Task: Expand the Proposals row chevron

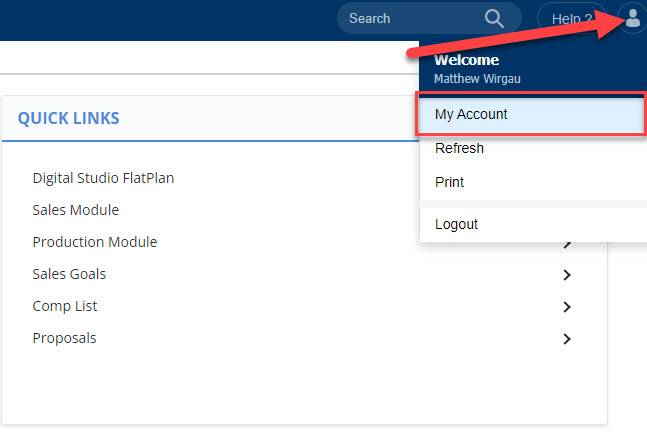Action: [567, 339]
